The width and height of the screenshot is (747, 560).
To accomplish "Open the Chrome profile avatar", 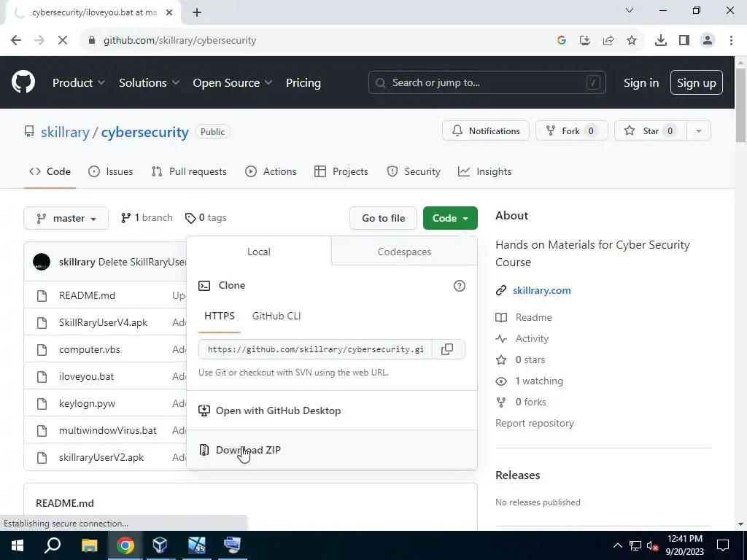I will point(708,41).
